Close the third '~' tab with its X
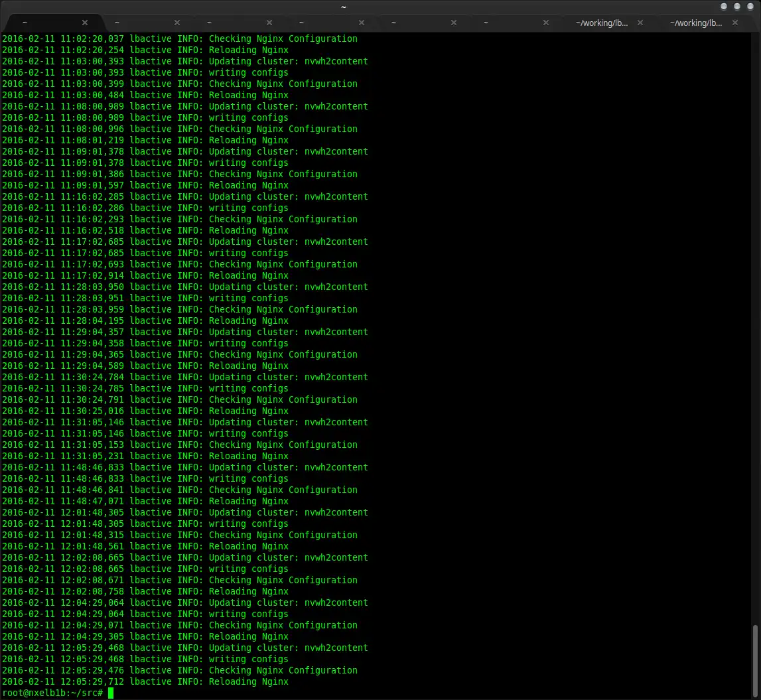Image resolution: width=761 pixels, height=700 pixels. (x=269, y=23)
